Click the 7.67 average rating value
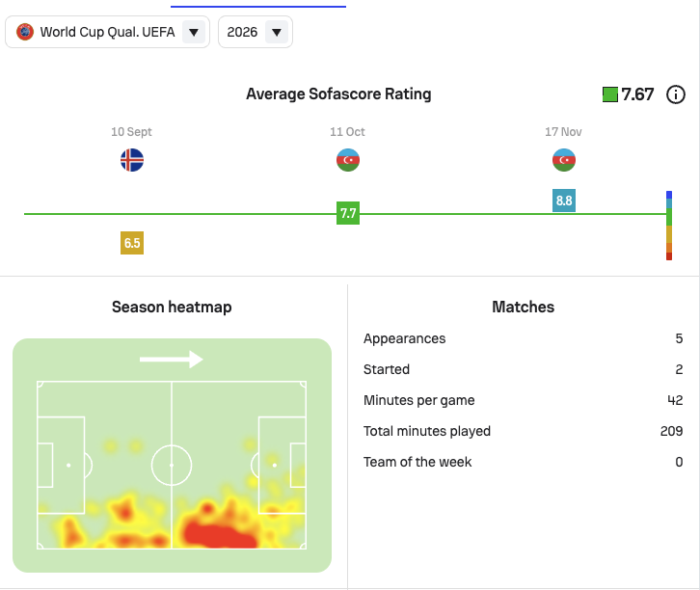 point(637,94)
